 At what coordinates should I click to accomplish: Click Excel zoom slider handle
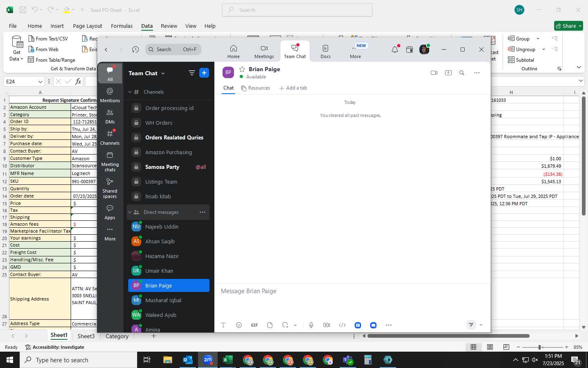540,347
